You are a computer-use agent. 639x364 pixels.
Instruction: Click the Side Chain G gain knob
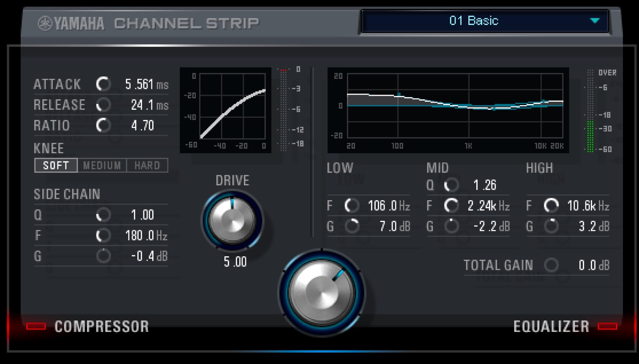[103, 256]
